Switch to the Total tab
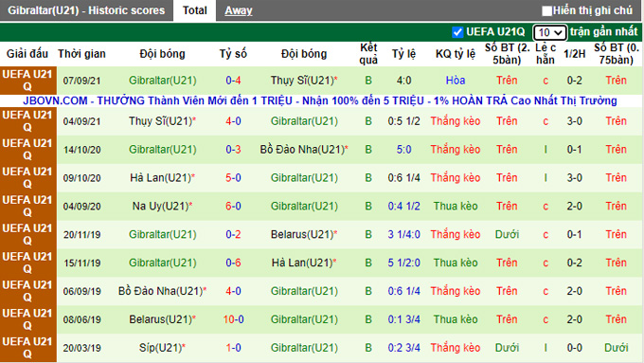Viewport: 644px width, 363px height. tap(195, 10)
